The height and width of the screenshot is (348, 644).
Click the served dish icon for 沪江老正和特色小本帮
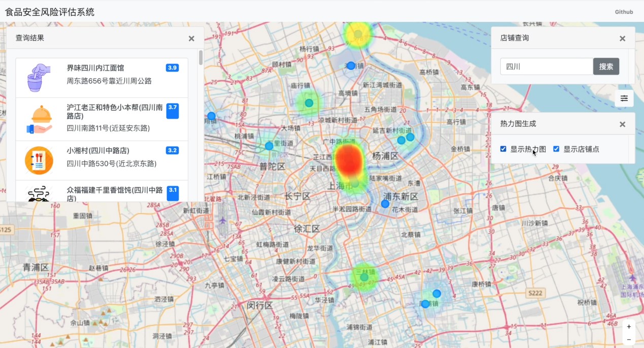(39, 119)
